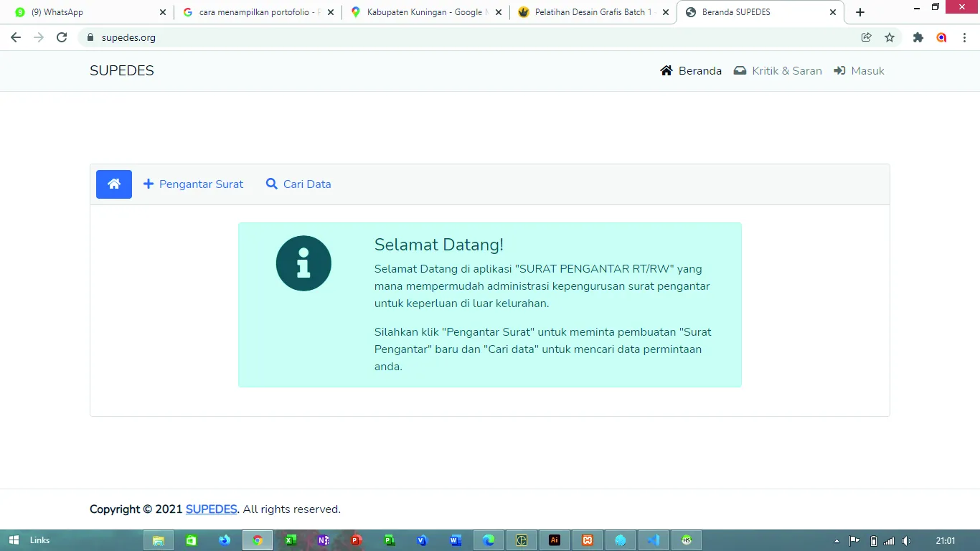Bookmark this page with the star icon
This screenshot has height=551, width=980.
pos(890,37)
